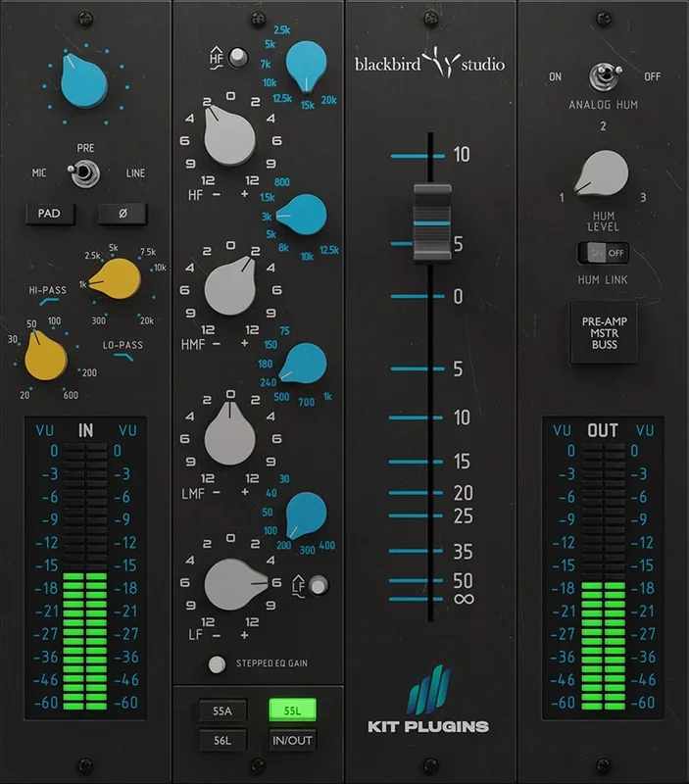Click the blackbird studio logo

point(429,64)
